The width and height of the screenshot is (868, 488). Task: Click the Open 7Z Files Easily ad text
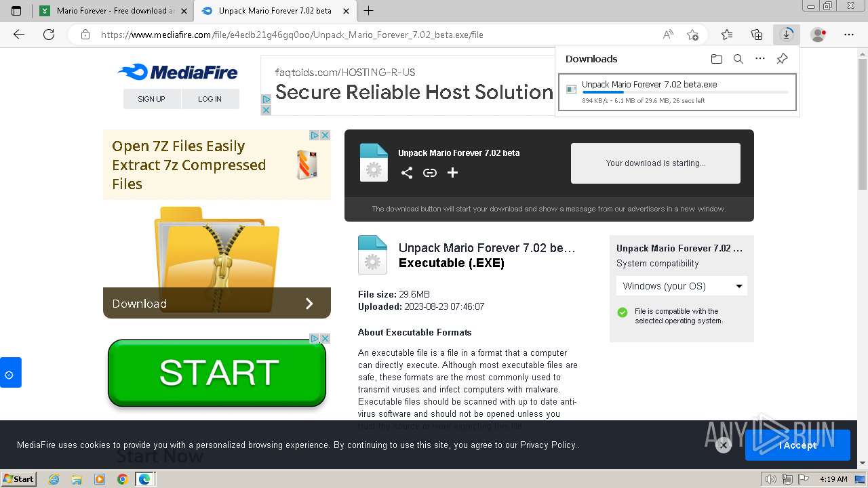point(189,165)
